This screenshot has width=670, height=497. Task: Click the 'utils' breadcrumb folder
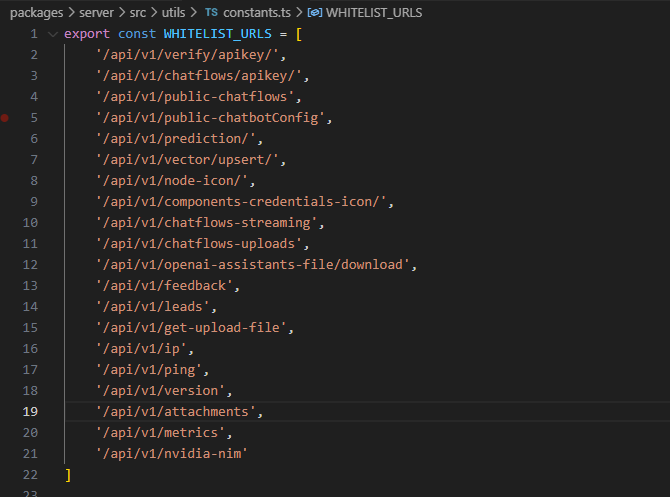(x=173, y=13)
